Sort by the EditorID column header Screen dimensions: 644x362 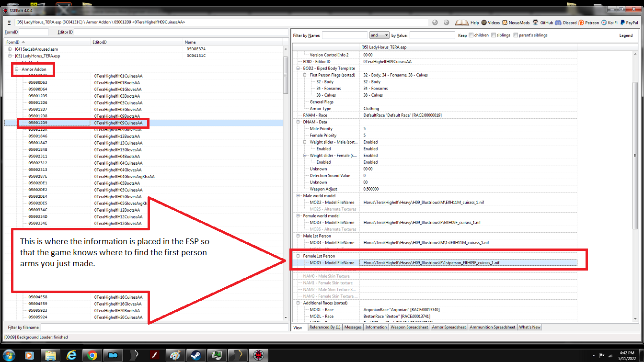click(137, 42)
